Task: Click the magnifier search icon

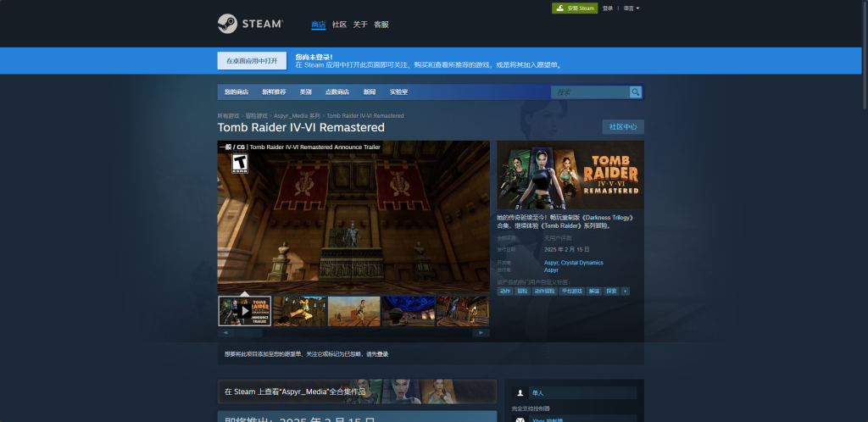Action: pyautogui.click(x=636, y=92)
